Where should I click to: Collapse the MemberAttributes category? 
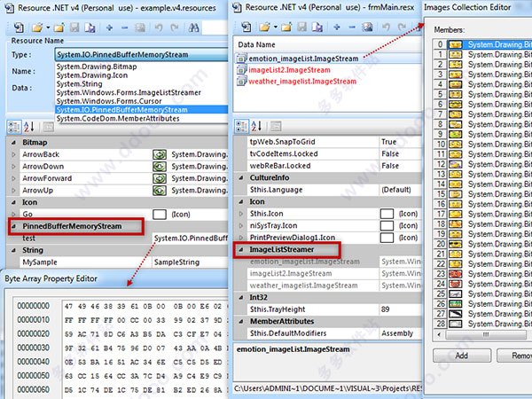click(x=241, y=321)
